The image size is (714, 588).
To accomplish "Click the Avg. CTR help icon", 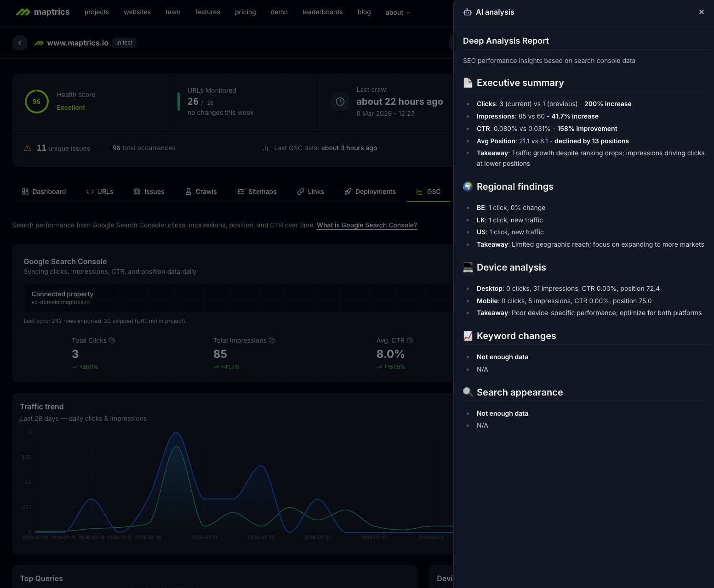I will (410, 340).
